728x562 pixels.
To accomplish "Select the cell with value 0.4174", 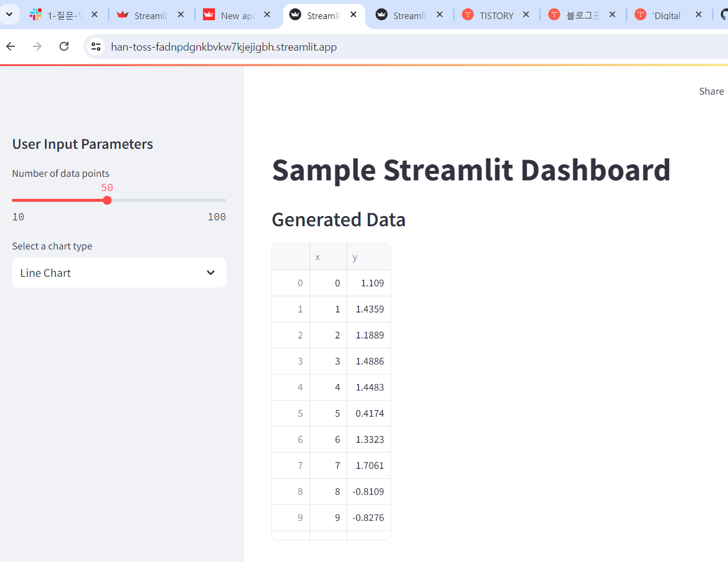I will [x=368, y=413].
